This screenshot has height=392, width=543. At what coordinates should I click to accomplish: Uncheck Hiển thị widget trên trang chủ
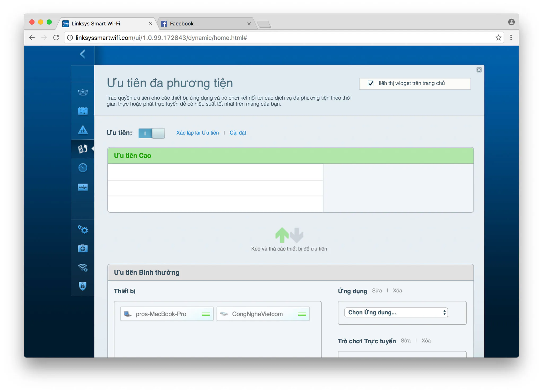click(x=370, y=83)
